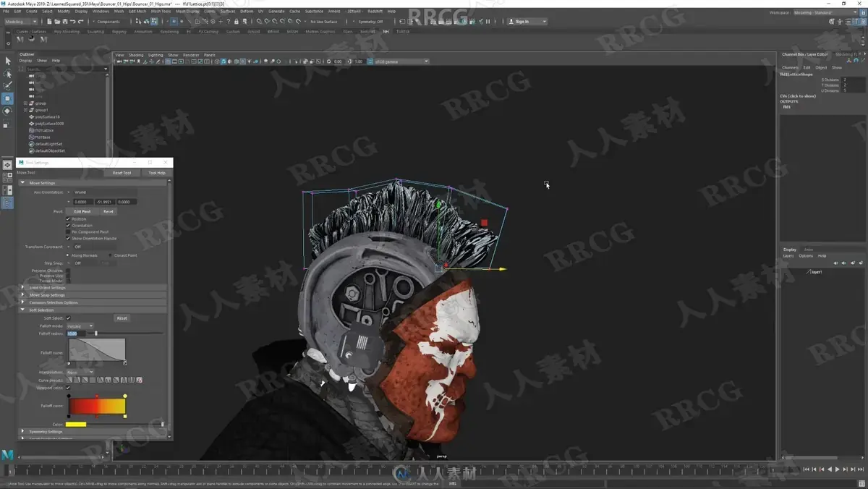Image resolution: width=868 pixels, height=489 pixels.
Task: Open the viewport Shading menu
Action: [136, 55]
